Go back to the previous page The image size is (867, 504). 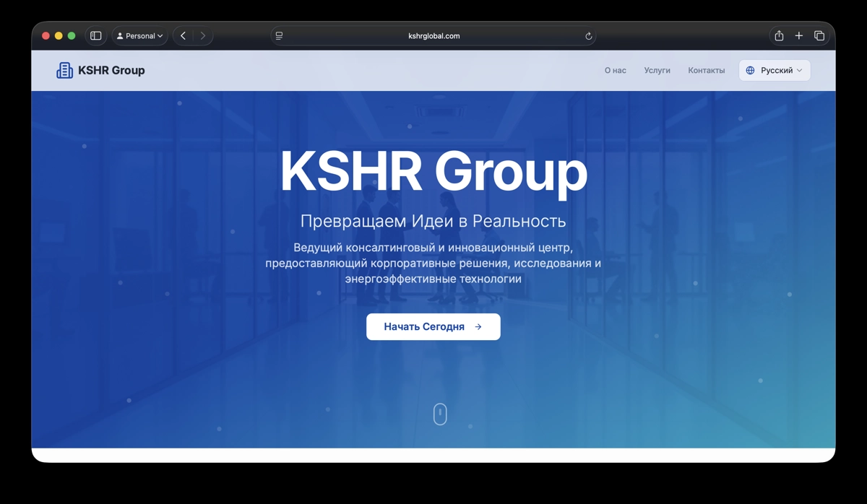click(x=184, y=36)
